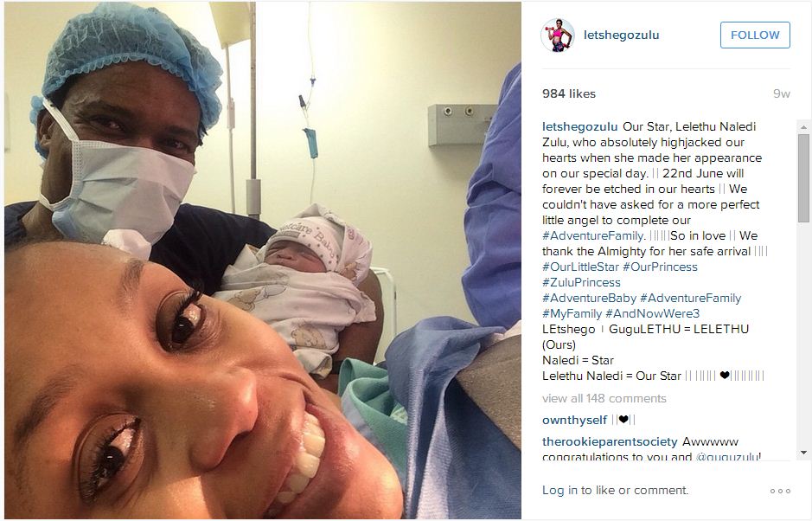Image resolution: width=812 pixels, height=521 pixels.
Task: Open letshegozulu profile picture avatar
Action: coord(557,35)
